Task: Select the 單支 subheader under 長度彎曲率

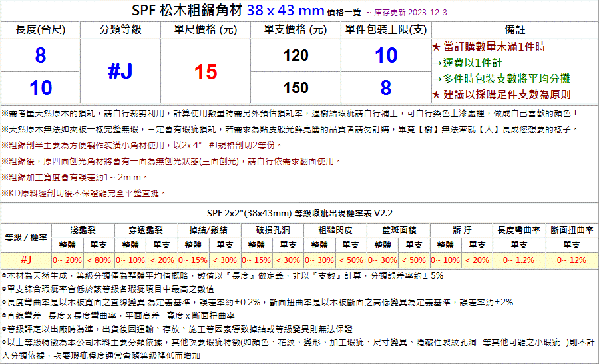Action: [x=518, y=244]
